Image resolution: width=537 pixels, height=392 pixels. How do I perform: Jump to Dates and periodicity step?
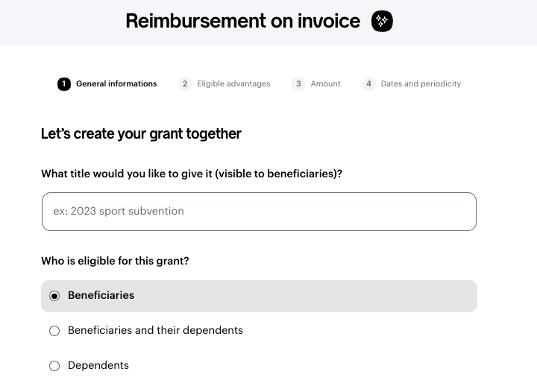[421, 84]
